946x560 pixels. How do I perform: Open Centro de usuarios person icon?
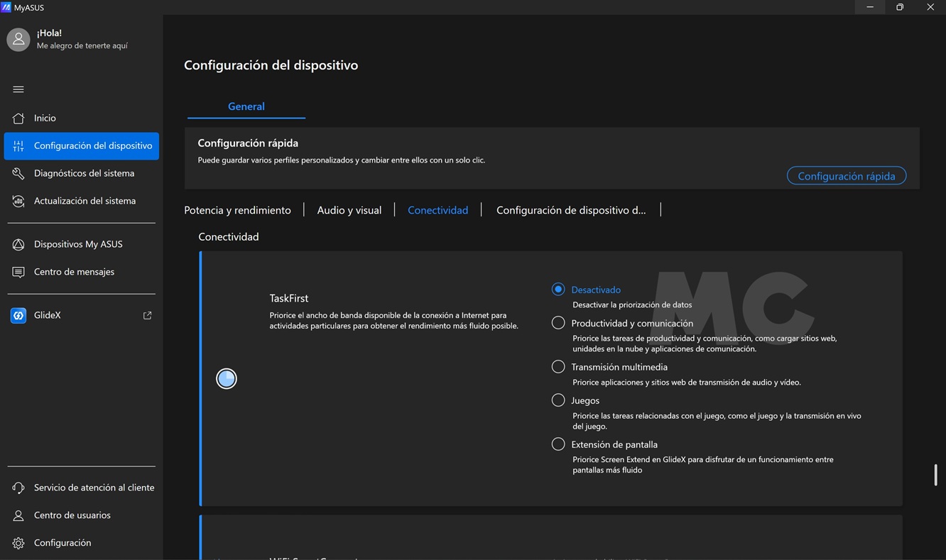(x=18, y=515)
